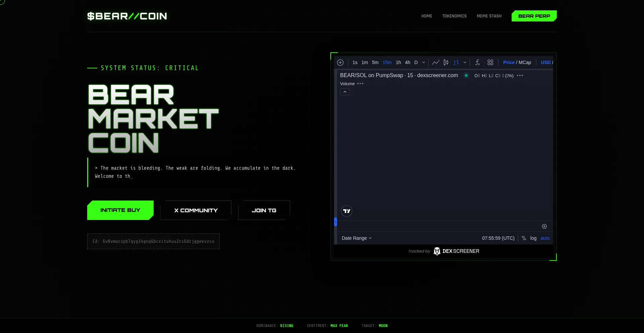Expand the timeframe intervals dropdown arrow
Viewport: 644px width, 333px height.
click(423, 62)
